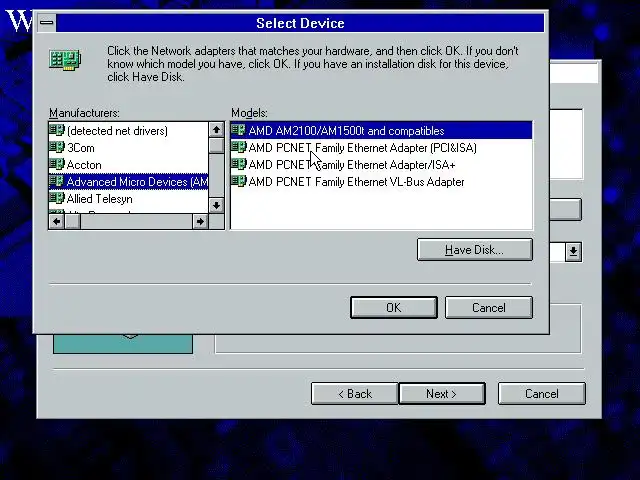Click the adapter icon beside Accton
This screenshot has width=640, height=480.
point(57,164)
